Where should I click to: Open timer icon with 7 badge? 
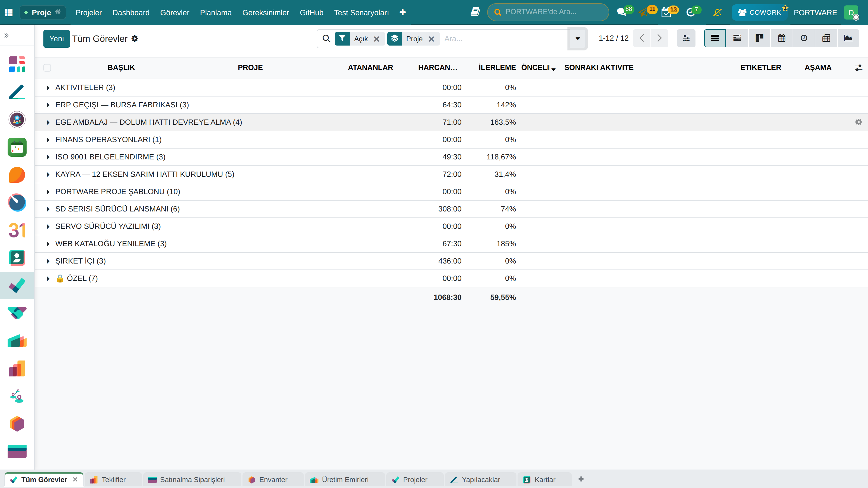pos(693,12)
